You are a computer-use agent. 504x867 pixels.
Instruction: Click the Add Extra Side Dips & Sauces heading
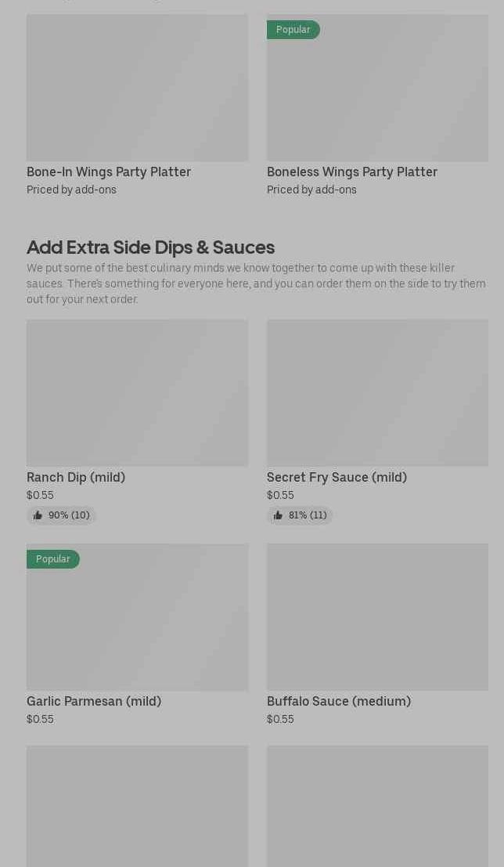pyautogui.click(x=150, y=247)
